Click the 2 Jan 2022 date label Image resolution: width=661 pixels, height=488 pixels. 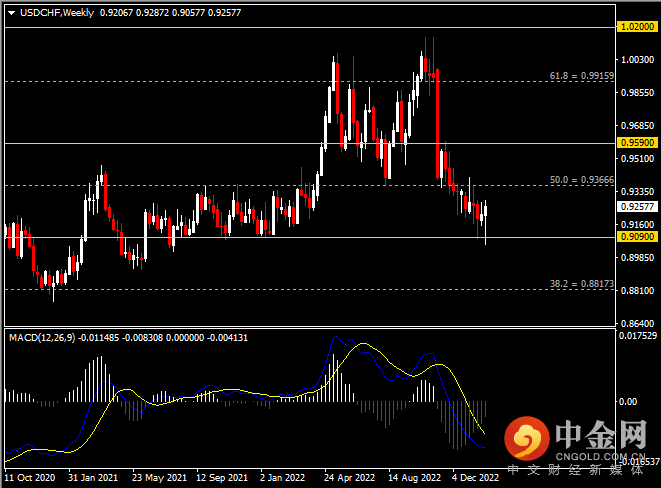coord(281,478)
